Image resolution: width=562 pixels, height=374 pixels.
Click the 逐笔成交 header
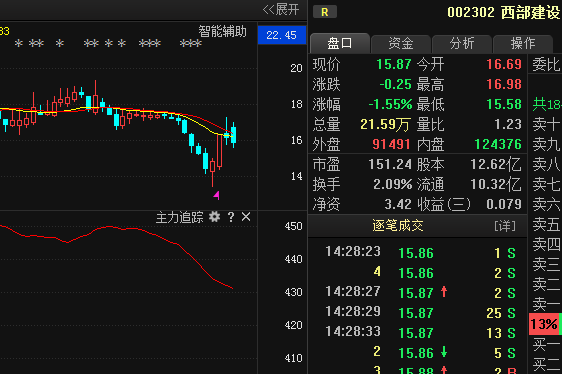click(x=397, y=226)
